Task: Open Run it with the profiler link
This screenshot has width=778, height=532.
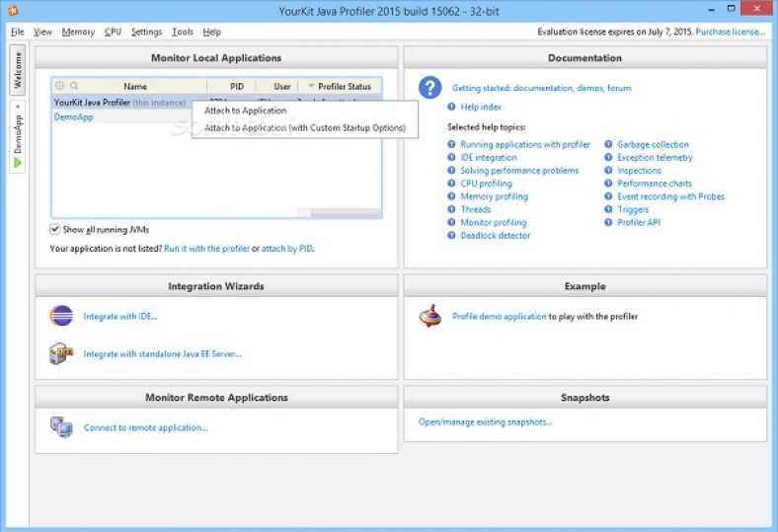Action: [x=206, y=249]
